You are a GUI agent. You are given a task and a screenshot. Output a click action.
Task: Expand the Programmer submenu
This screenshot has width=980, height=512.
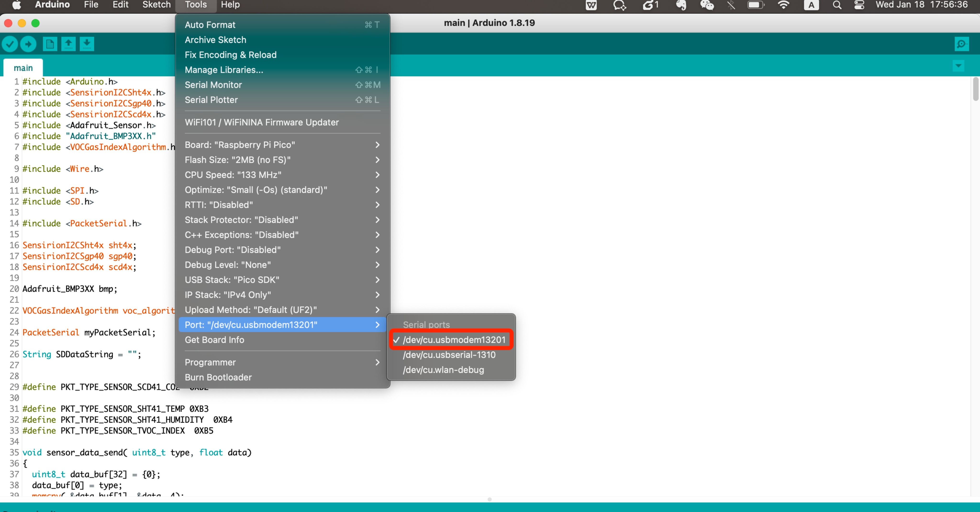click(x=282, y=362)
